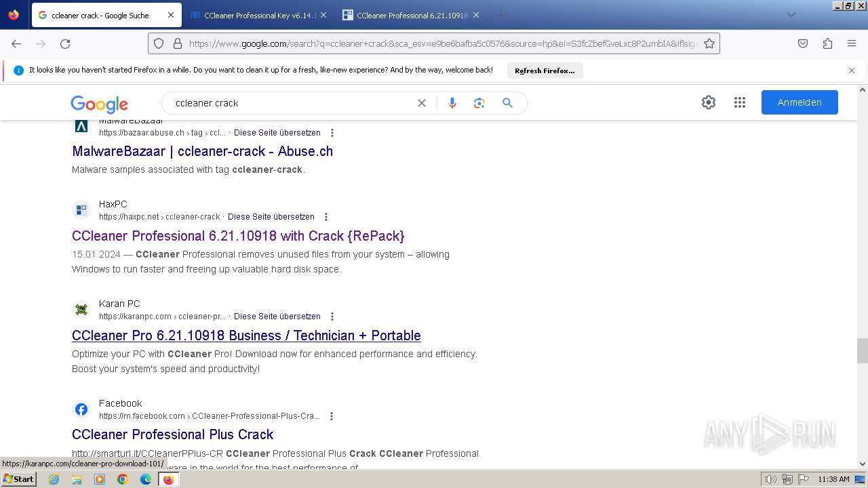This screenshot has width=868, height=488.
Task: Click the tracking protection shield icon
Action: click(159, 43)
